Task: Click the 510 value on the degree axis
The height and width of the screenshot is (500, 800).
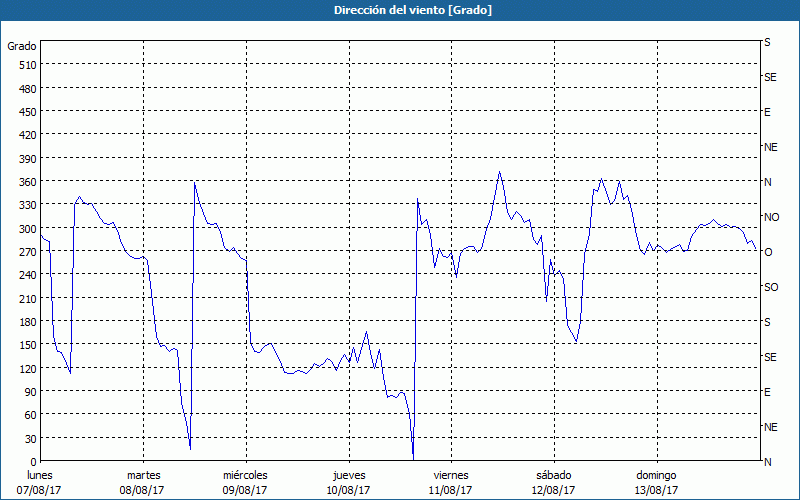Action: coord(26,65)
